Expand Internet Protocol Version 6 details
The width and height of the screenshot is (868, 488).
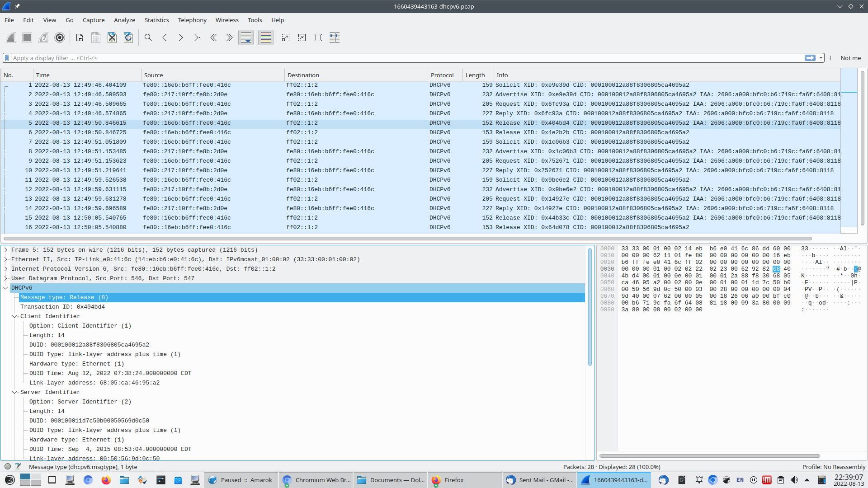click(x=6, y=269)
